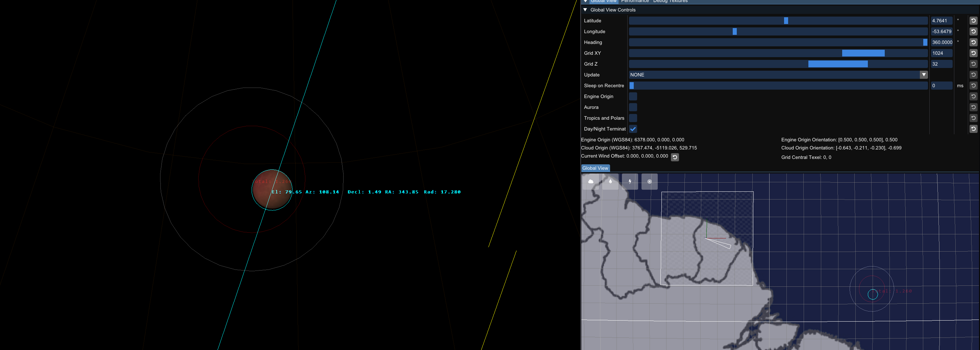The height and width of the screenshot is (350, 980).
Task: Toggle the lightning bolt map button
Action: [630, 182]
